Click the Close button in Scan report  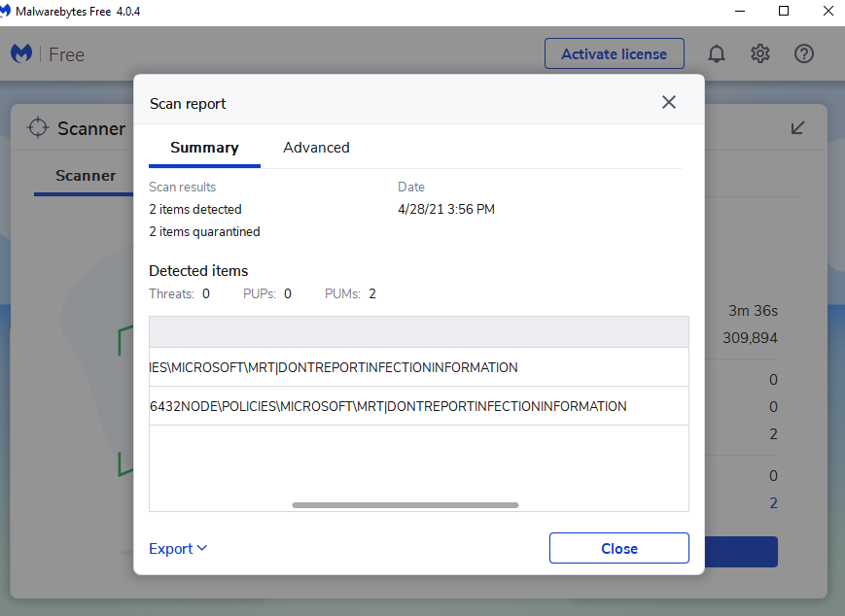(x=619, y=548)
